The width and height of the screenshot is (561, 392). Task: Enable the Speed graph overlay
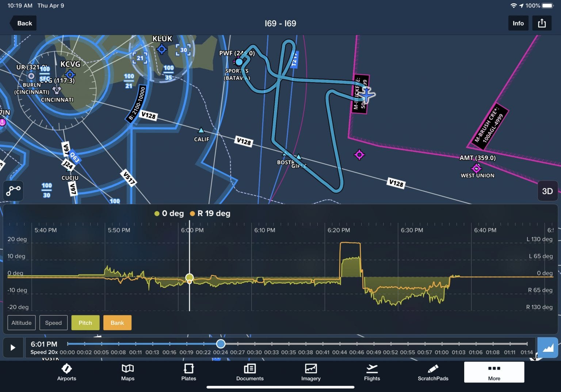tap(53, 323)
